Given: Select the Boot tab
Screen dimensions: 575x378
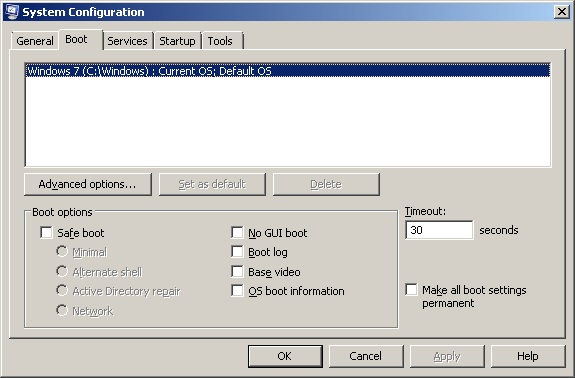Looking at the screenshot, I should pos(81,40).
